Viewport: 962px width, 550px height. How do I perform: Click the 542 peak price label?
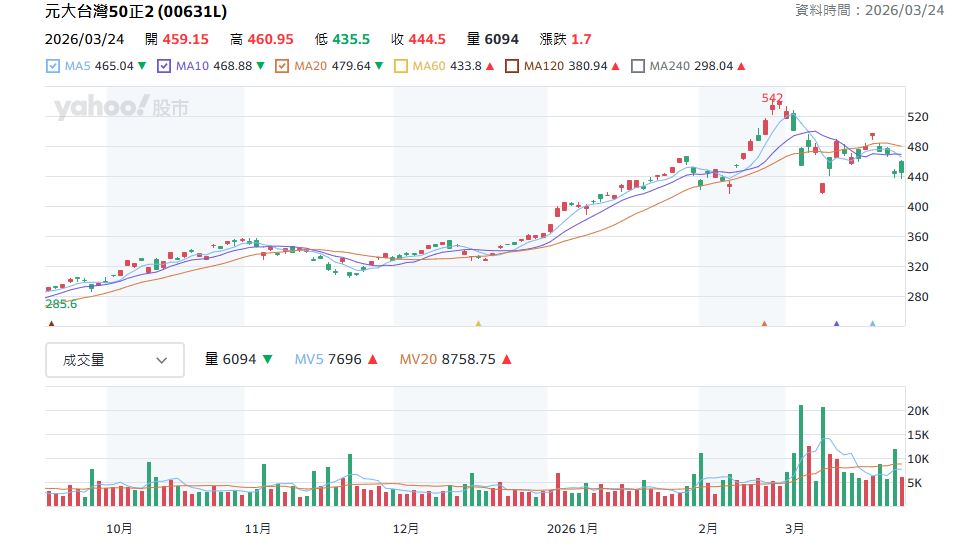click(772, 98)
